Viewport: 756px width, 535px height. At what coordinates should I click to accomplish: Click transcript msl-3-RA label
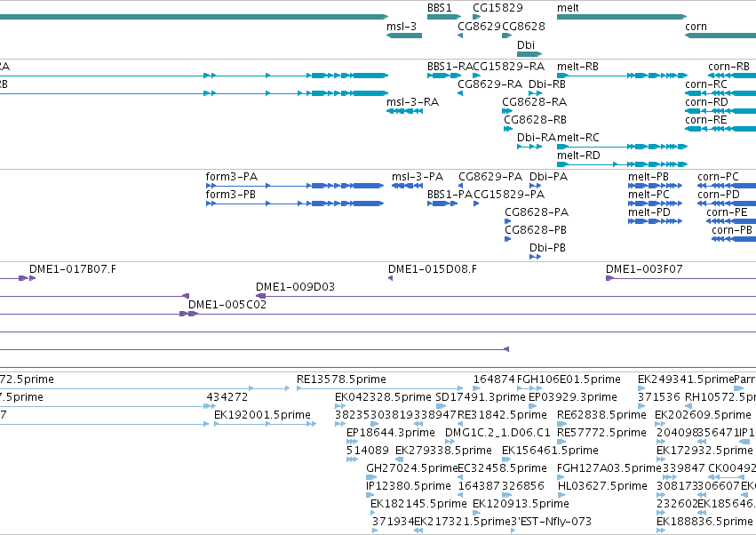point(412,102)
